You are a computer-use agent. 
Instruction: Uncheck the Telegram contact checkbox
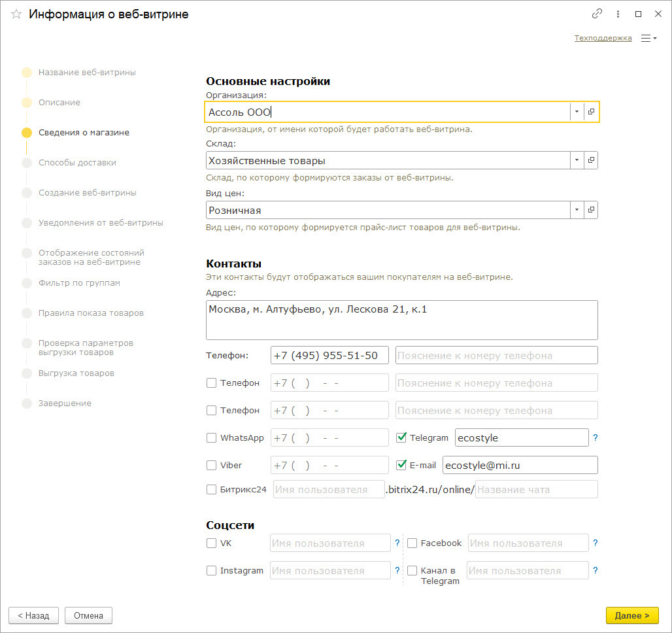402,437
